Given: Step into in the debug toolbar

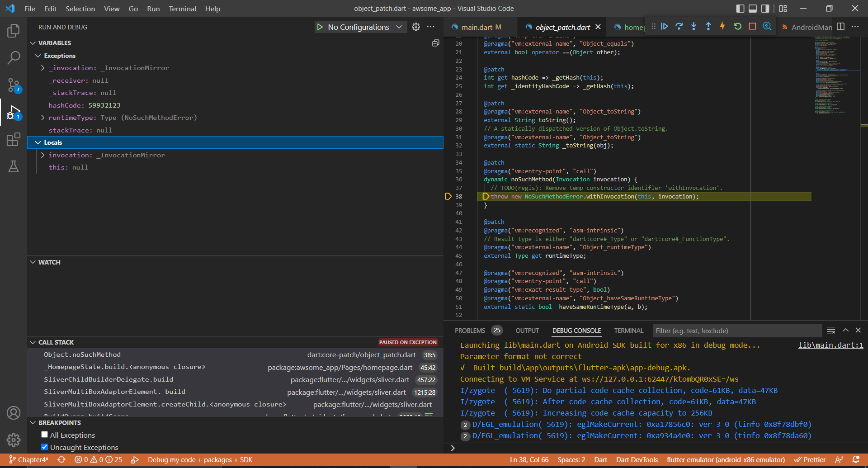Looking at the screenshot, I should click(x=693, y=27).
